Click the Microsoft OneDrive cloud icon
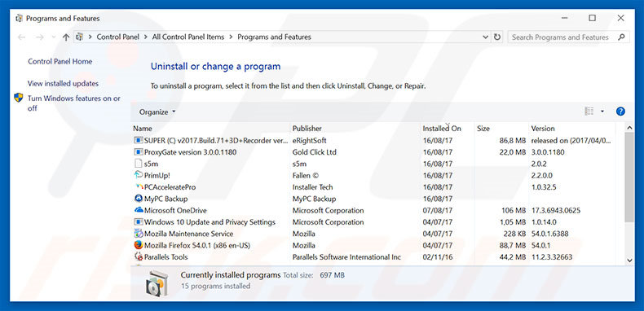 [139, 210]
